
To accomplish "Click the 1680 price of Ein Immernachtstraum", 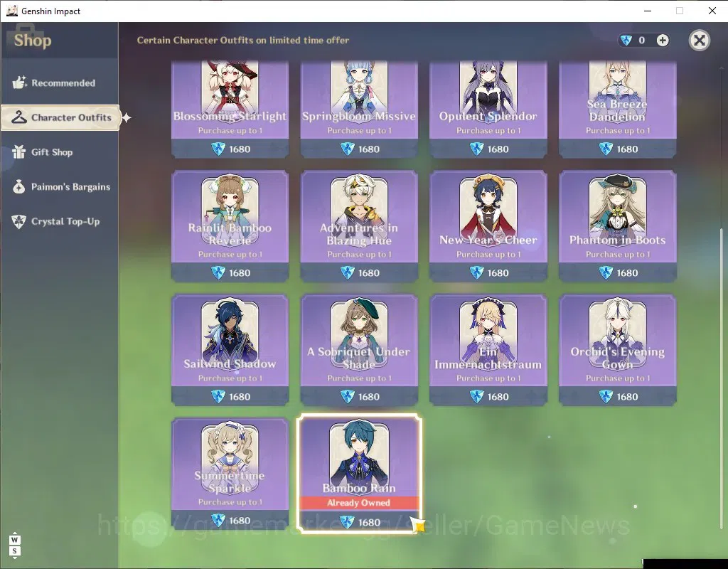I will (498, 397).
